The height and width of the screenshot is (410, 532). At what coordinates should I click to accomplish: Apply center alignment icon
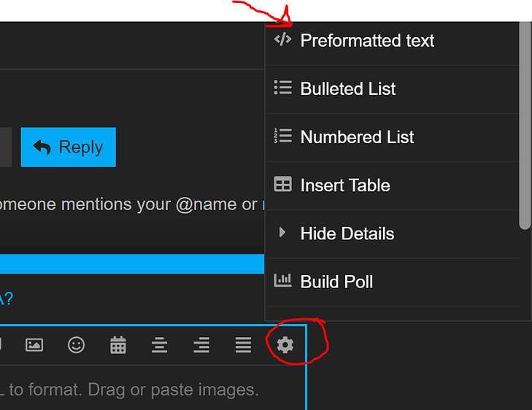click(x=160, y=345)
